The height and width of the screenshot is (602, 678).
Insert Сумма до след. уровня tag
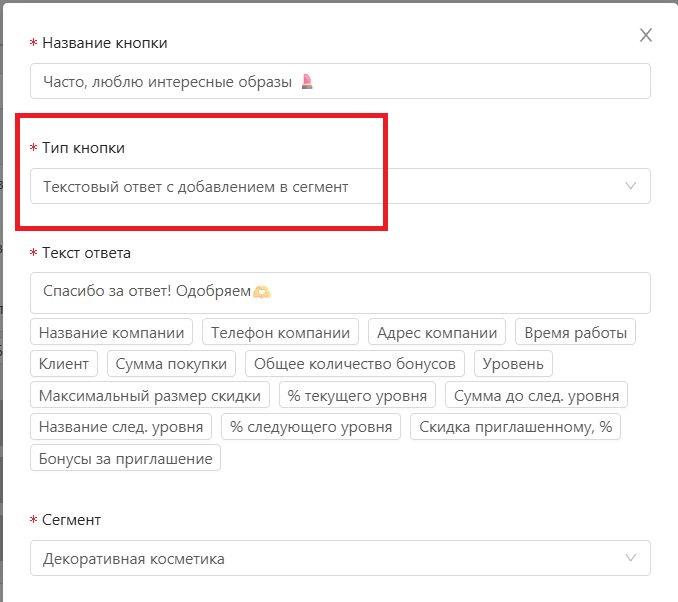pos(536,395)
